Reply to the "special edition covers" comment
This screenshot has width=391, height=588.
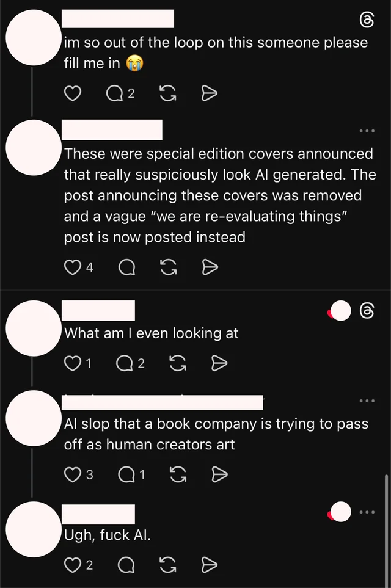(x=127, y=267)
